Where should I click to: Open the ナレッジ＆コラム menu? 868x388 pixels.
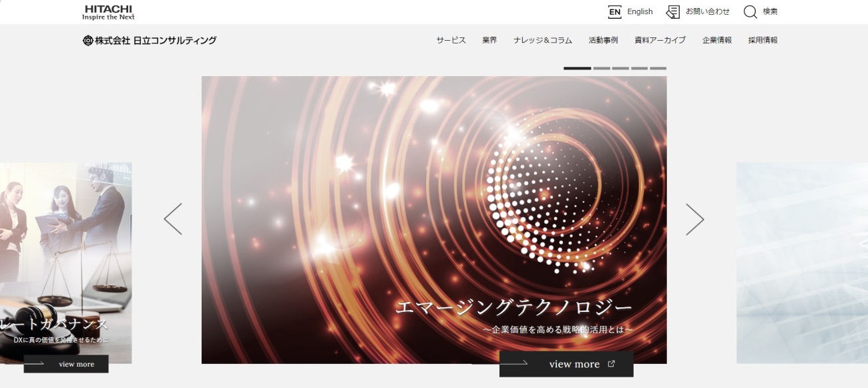543,40
